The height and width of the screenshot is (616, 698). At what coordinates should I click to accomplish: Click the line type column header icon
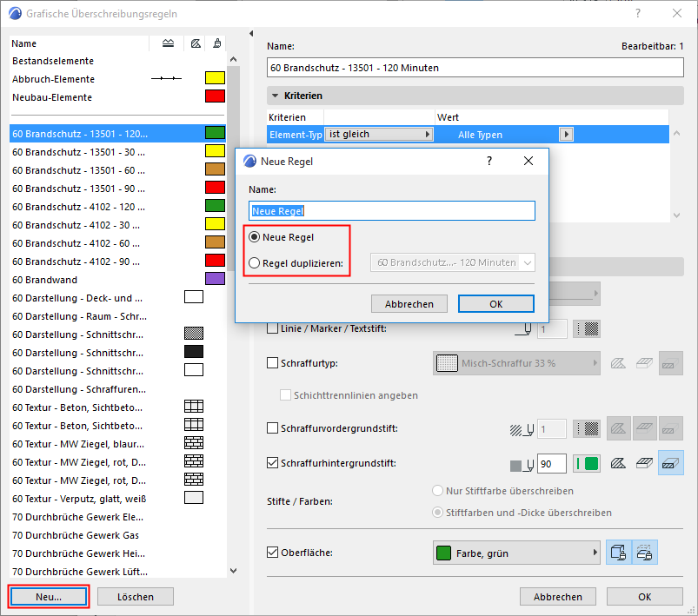tap(168, 43)
